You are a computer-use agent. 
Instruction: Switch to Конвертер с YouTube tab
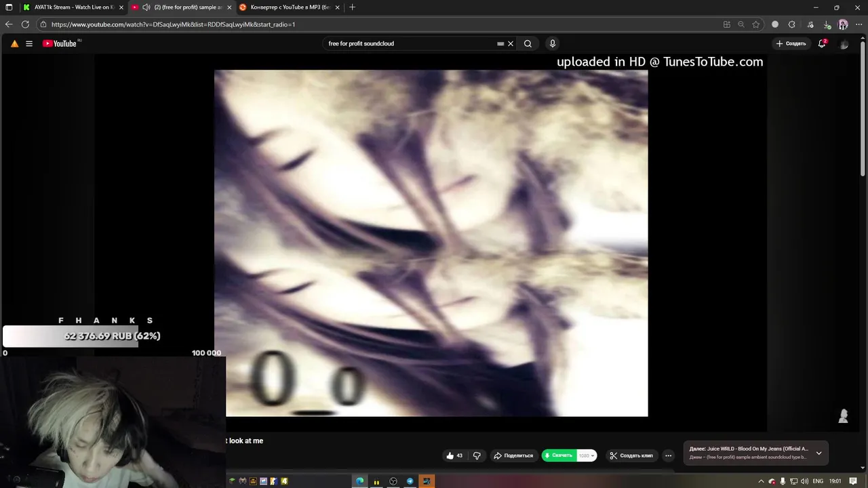(290, 7)
